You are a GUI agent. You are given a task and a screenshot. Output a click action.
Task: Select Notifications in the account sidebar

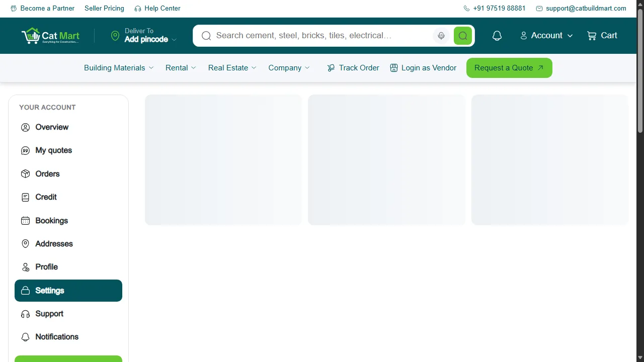coord(68,337)
